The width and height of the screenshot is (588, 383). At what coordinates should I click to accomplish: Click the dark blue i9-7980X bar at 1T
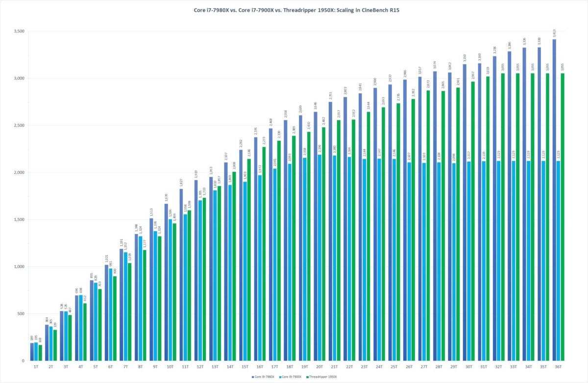point(32,352)
